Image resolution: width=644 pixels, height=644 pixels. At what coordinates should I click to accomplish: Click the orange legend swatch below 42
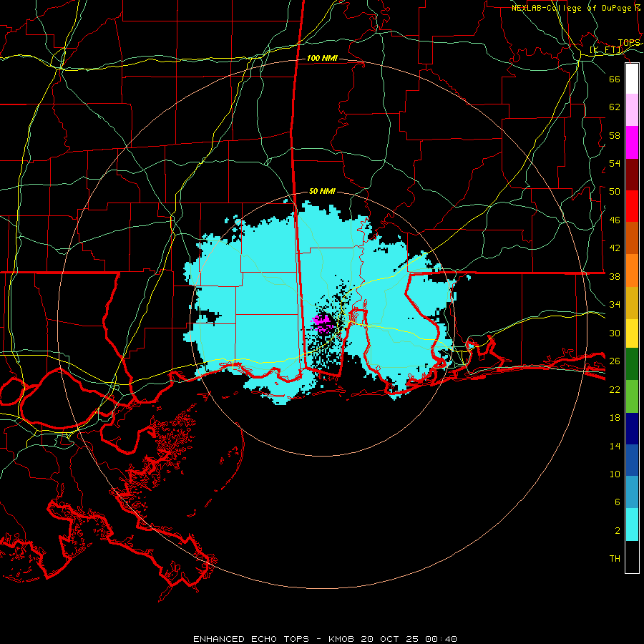(632, 270)
